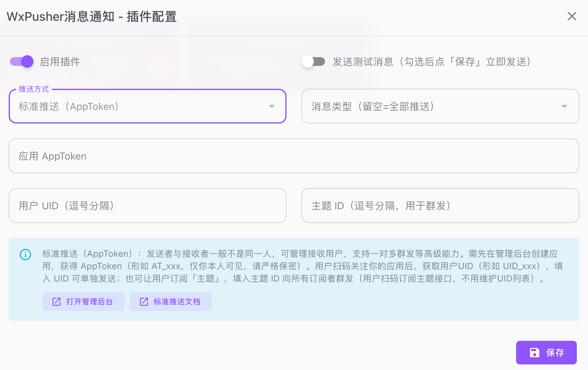Enable the 发送测试消息 switch
This screenshot has height=370, width=588.
[313, 61]
